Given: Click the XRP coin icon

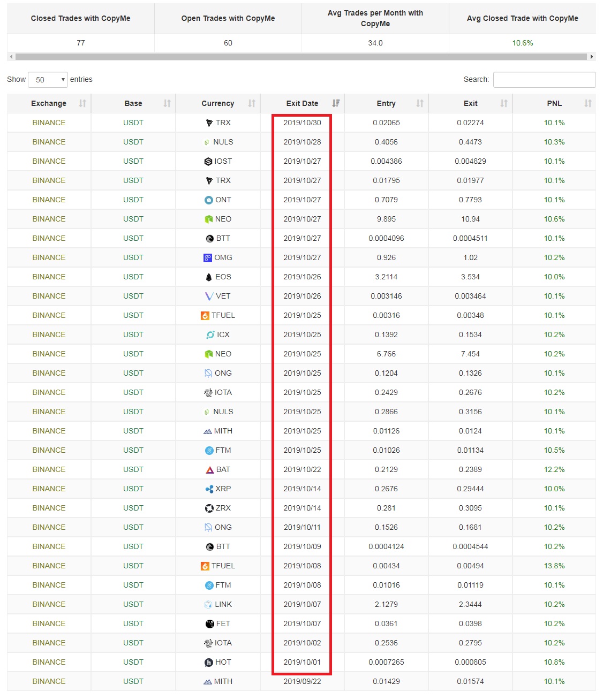Looking at the screenshot, I should point(209,489).
